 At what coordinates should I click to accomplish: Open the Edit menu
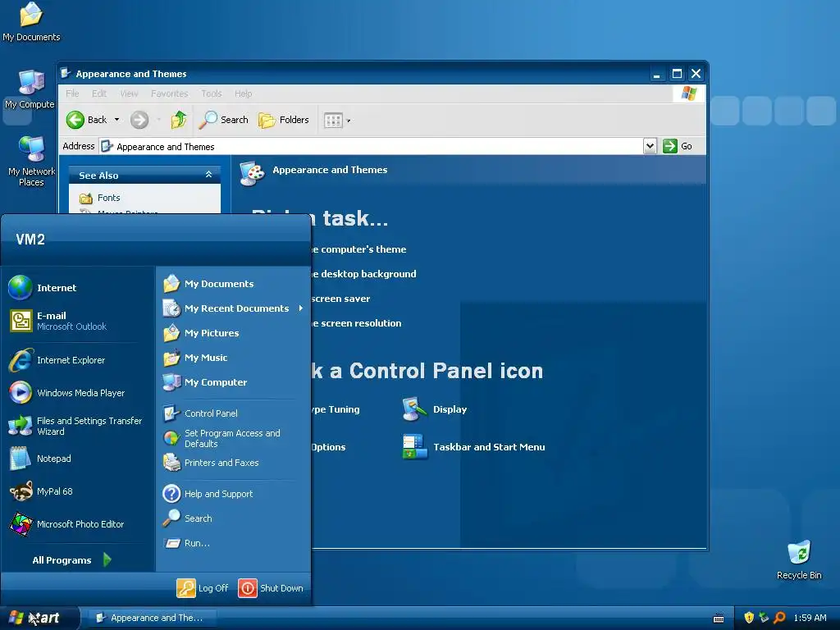(99, 94)
